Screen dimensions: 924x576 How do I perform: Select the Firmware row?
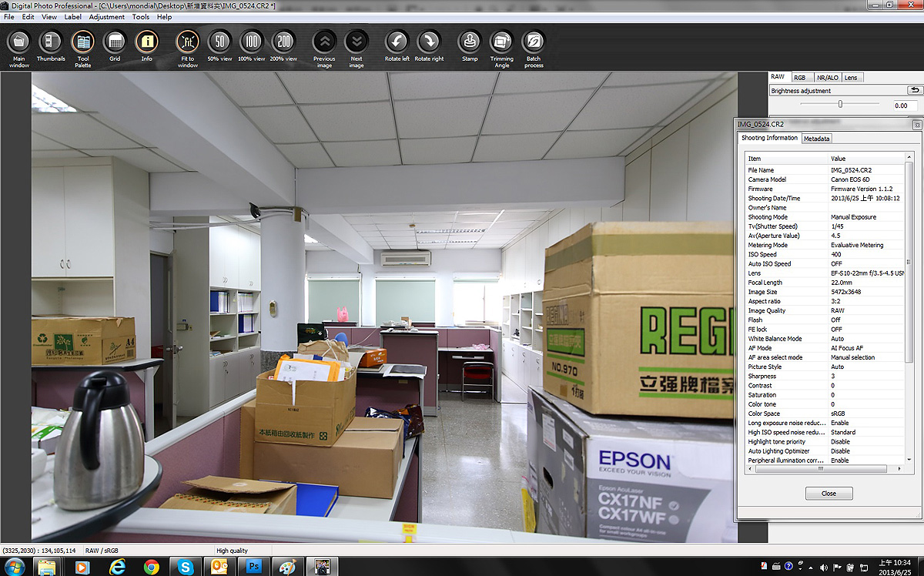(x=825, y=189)
